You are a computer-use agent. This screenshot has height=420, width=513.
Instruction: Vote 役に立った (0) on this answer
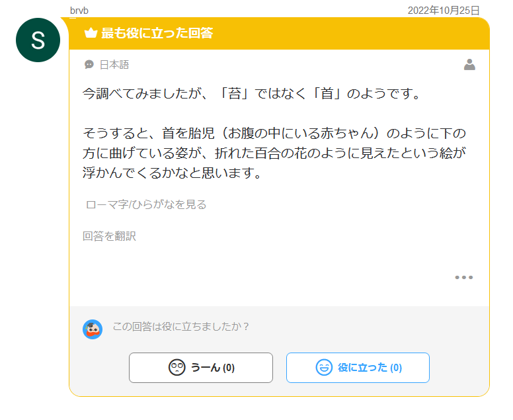pyautogui.click(x=358, y=368)
